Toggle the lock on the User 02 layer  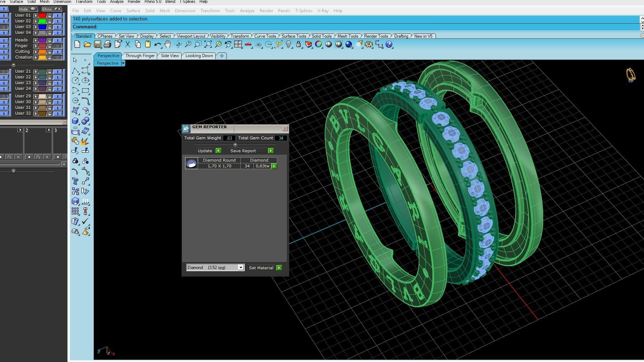[50, 21]
